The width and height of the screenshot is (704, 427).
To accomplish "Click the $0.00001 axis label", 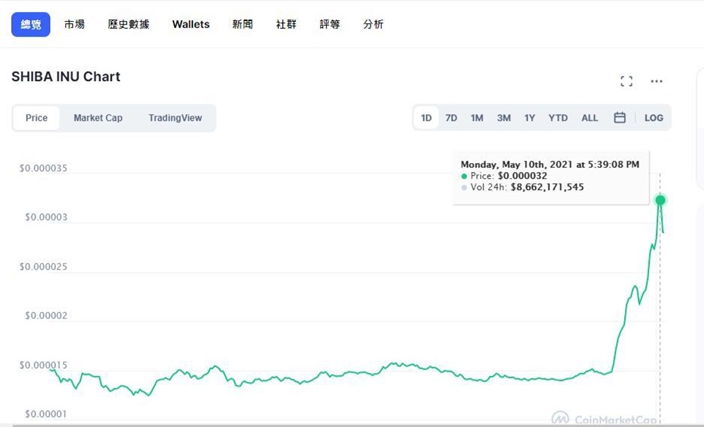I will click(x=46, y=414).
